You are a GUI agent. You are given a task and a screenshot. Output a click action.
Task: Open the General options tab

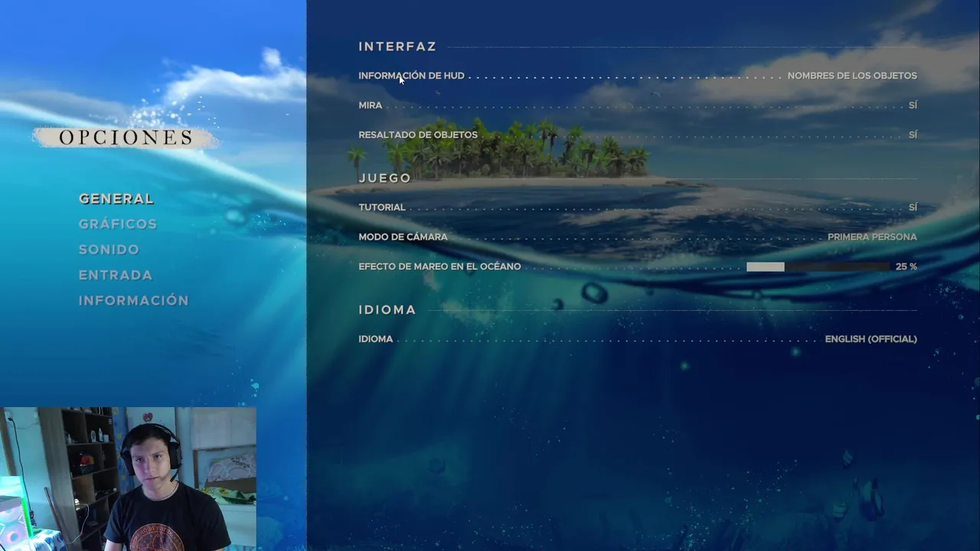point(116,198)
